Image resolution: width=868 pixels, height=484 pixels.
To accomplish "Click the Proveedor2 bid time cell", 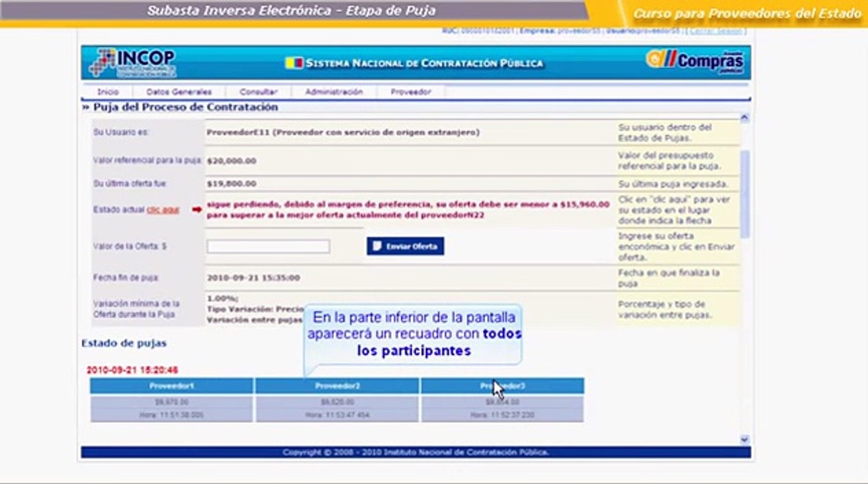I will [338, 415].
